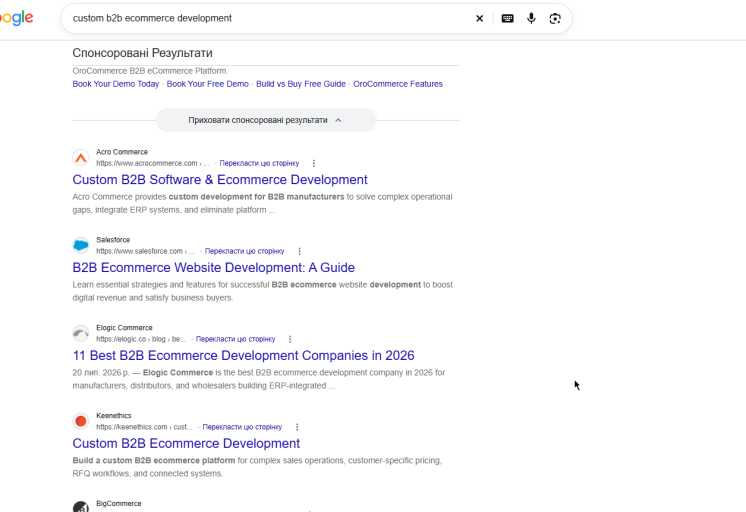Click the Keenethics red circle favicon

81,421
